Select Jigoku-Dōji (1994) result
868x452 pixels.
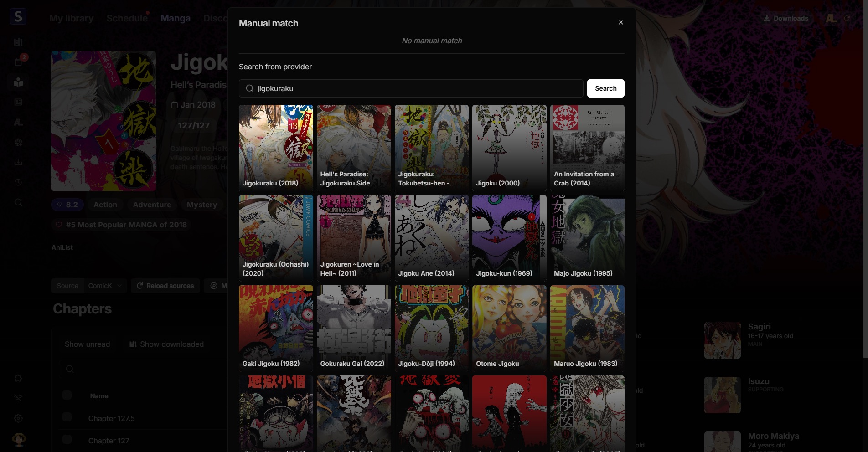[432, 328]
